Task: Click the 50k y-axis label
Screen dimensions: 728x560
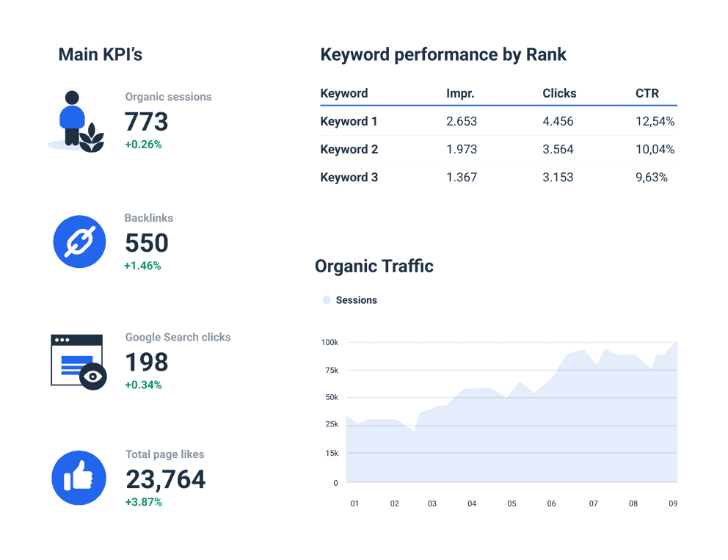Action: tap(332, 397)
